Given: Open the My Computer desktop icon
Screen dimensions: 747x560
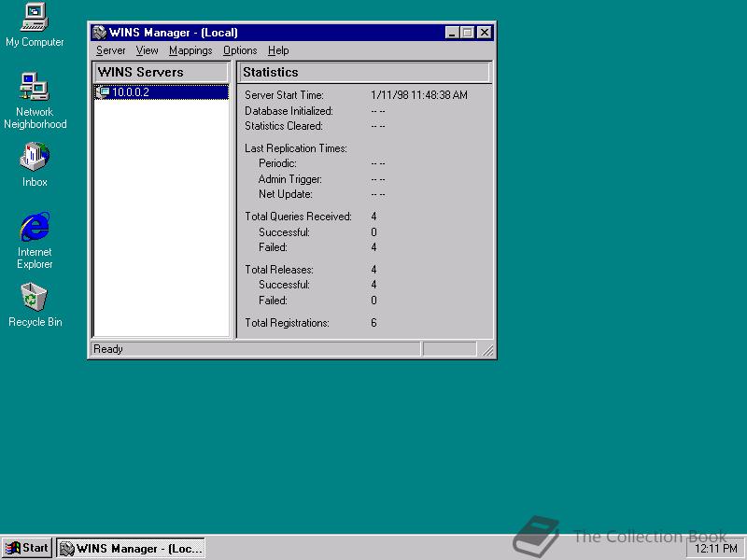Looking at the screenshot, I should coord(35,25).
